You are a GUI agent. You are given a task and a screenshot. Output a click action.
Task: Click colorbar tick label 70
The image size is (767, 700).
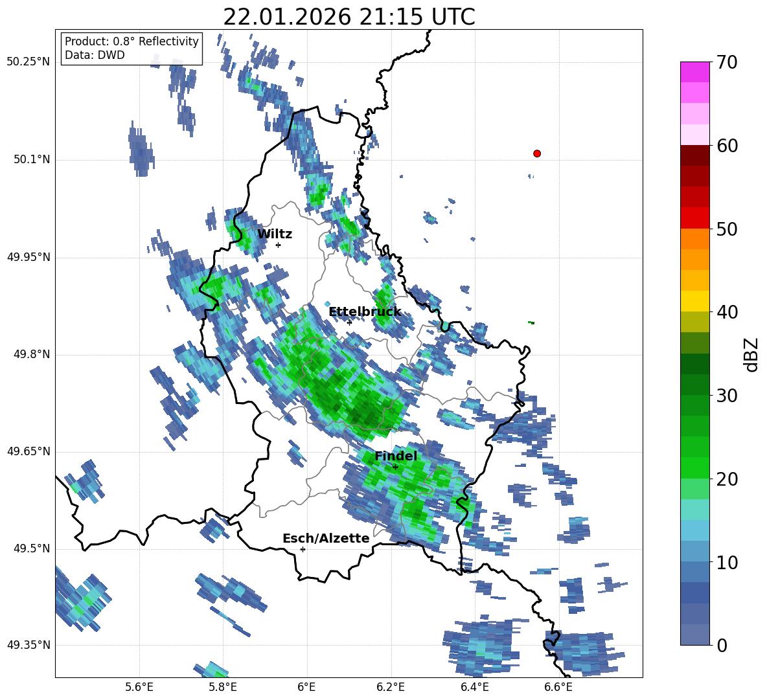point(726,63)
